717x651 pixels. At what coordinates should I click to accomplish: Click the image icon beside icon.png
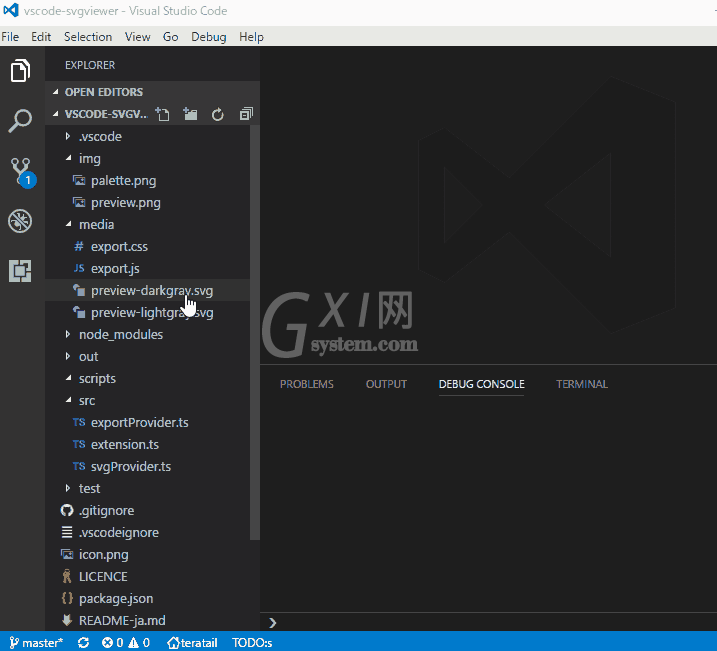[67, 555]
